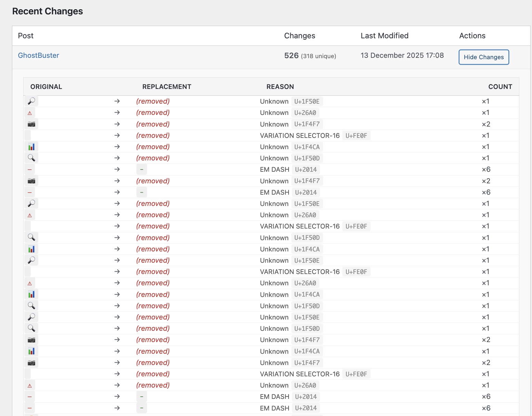Click the Hide Changes button
This screenshot has height=416, width=532.
(483, 57)
